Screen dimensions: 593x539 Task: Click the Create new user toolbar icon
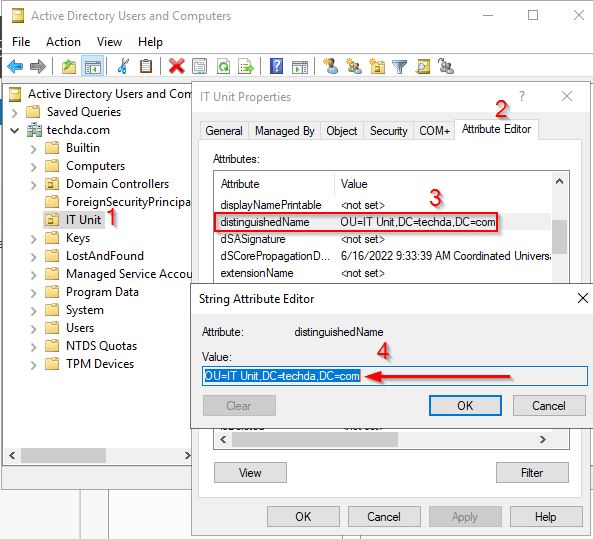click(331, 67)
